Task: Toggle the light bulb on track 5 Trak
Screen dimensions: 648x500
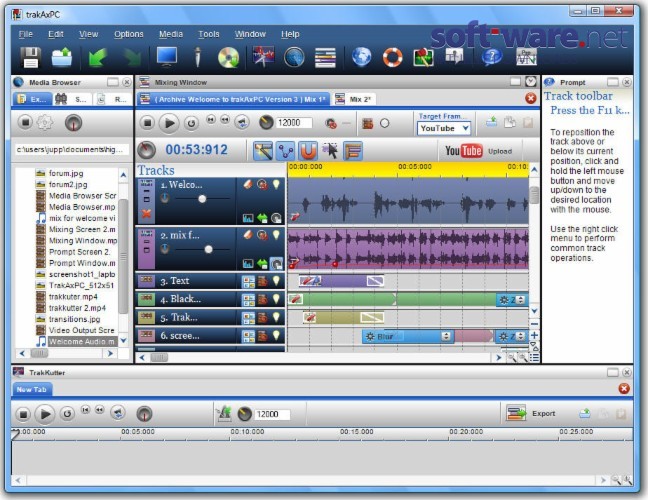Action: coord(276,317)
